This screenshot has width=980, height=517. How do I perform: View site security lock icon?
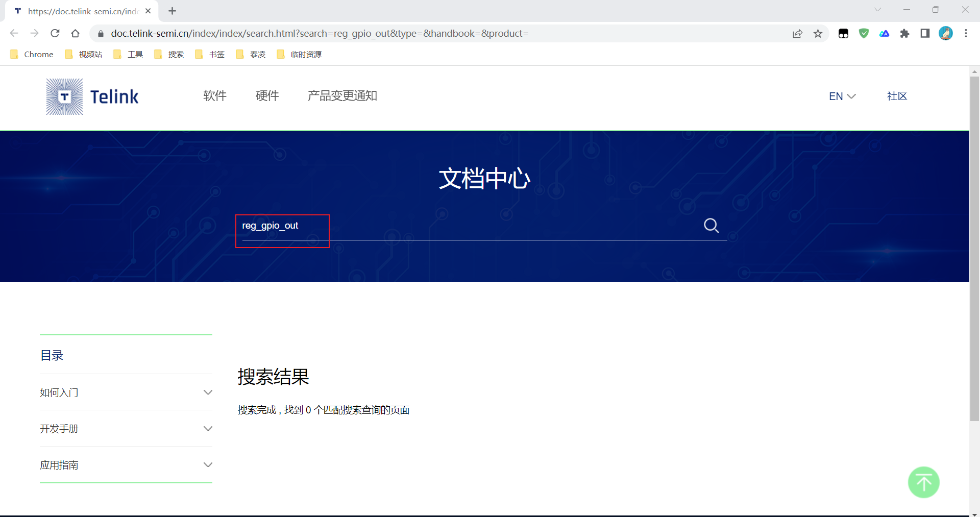click(x=101, y=34)
